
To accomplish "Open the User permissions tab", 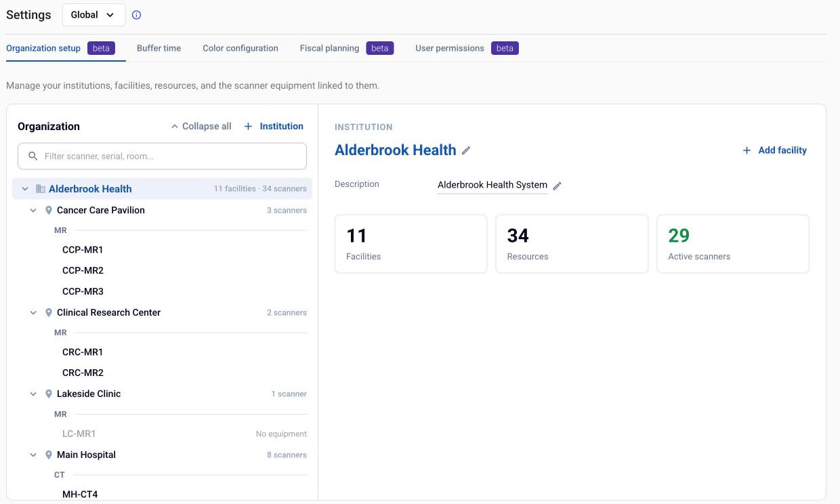I will click(467, 48).
